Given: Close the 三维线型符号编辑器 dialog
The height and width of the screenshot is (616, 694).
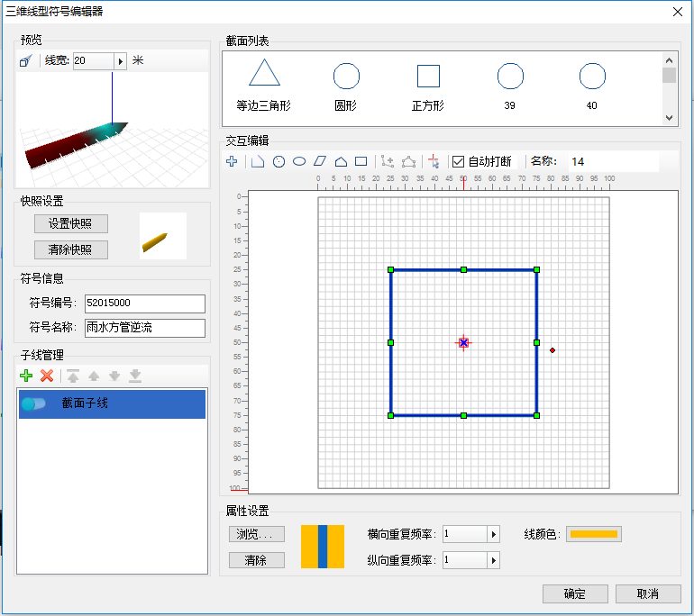Looking at the screenshot, I should coord(677,12).
